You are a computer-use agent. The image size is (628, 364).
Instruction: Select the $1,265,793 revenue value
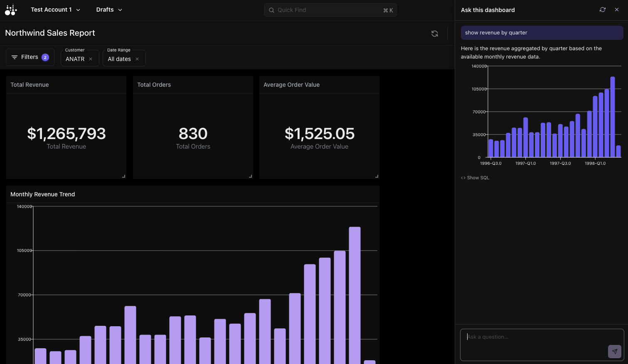[x=66, y=134]
